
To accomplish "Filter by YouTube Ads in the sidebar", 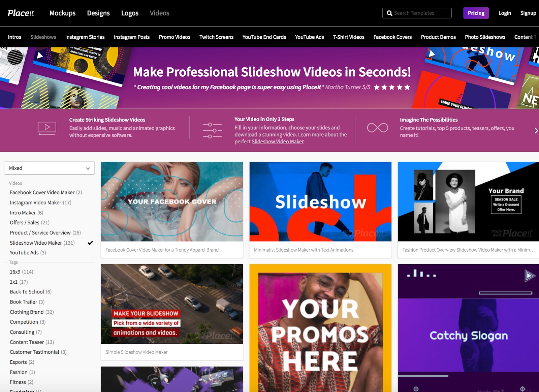I will tap(28, 253).
